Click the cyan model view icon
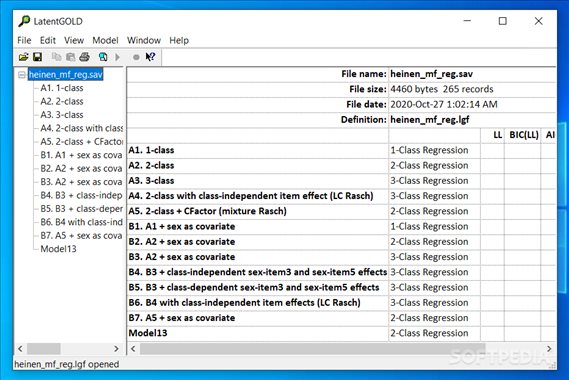Viewport: 569px width, 380px height. pyautogui.click(x=103, y=57)
